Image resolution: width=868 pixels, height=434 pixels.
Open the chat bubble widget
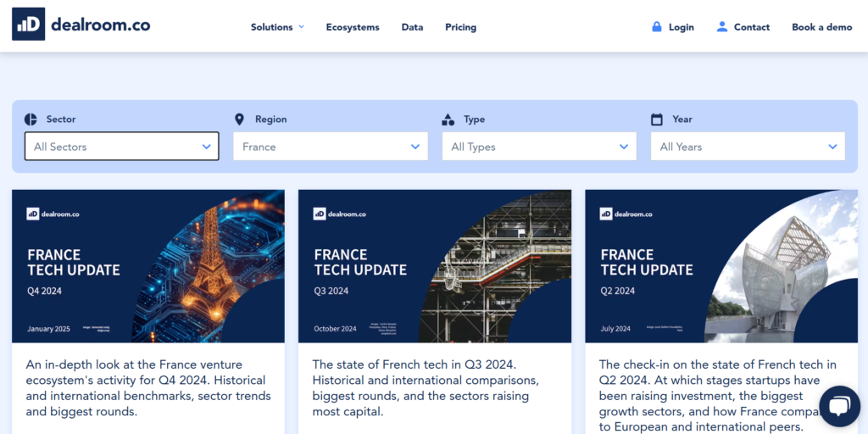coord(840,407)
